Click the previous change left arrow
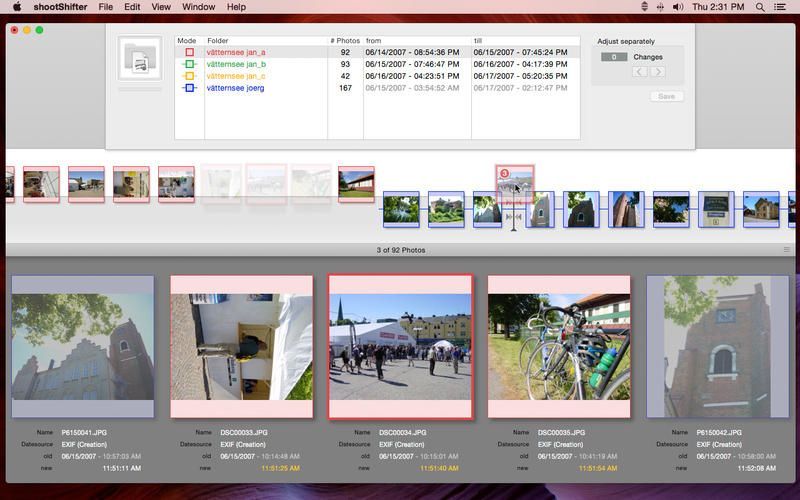This screenshot has height=500, width=800. coord(639,72)
